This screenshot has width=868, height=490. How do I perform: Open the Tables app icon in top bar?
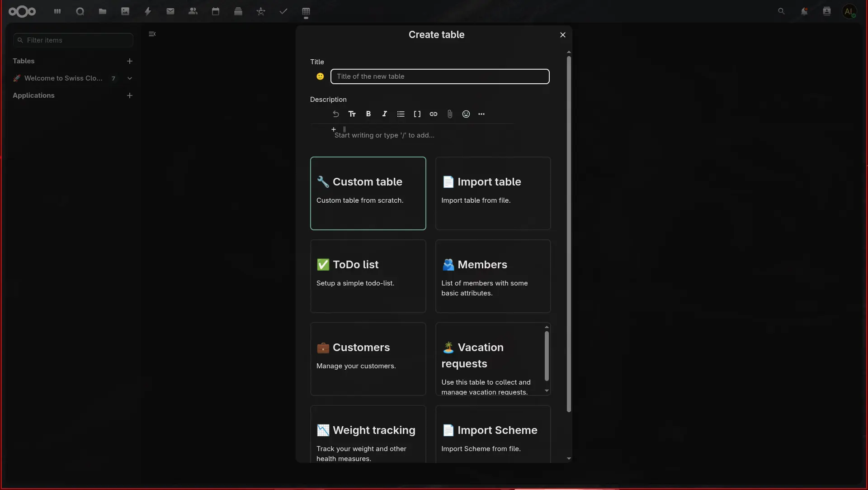[306, 11]
